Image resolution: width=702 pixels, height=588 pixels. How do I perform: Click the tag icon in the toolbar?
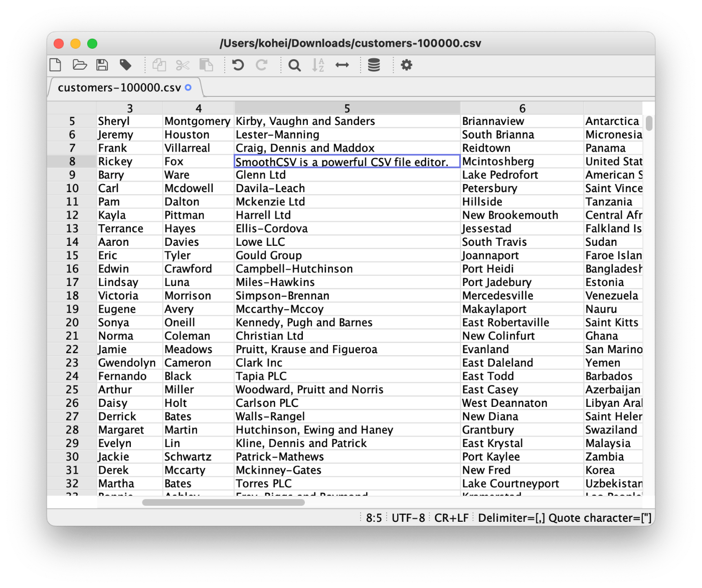pyautogui.click(x=125, y=65)
